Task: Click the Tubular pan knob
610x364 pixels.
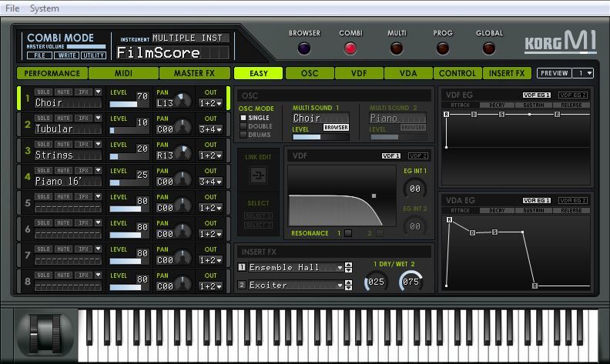Action: coord(183,126)
